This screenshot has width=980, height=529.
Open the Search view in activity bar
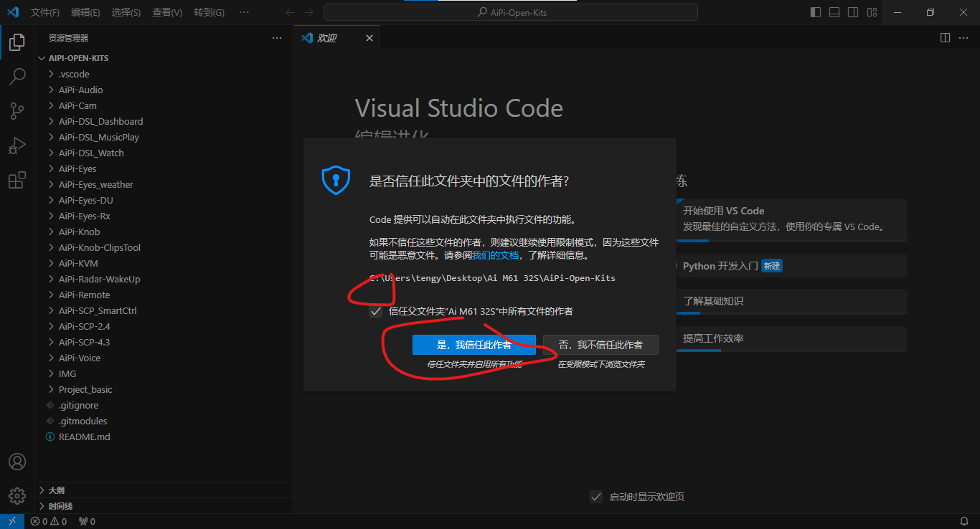click(17, 77)
